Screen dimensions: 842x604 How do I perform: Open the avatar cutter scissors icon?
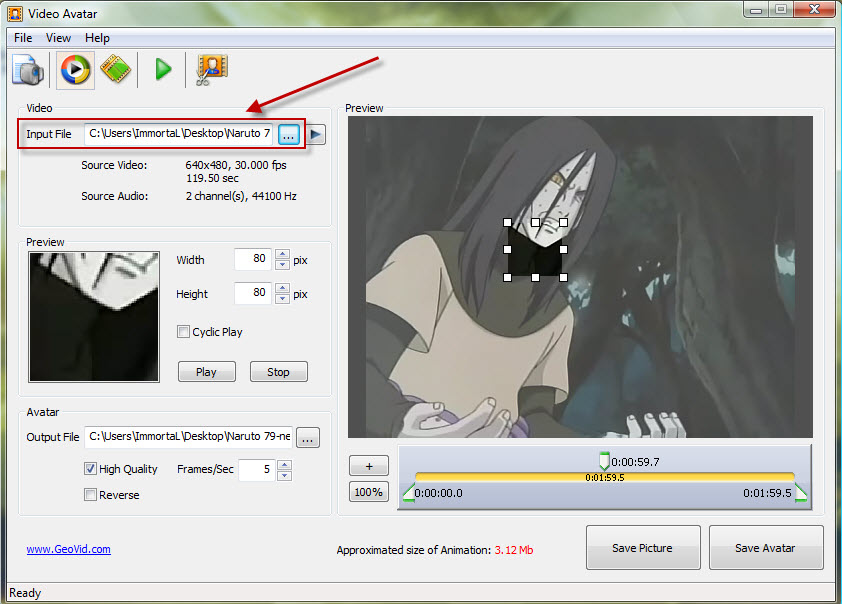pyautogui.click(x=212, y=70)
